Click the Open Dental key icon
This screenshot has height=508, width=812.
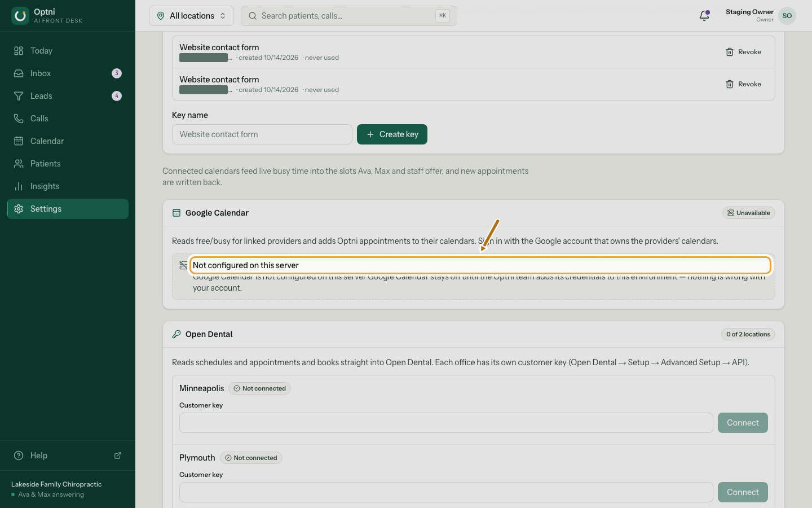(x=176, y=334)
